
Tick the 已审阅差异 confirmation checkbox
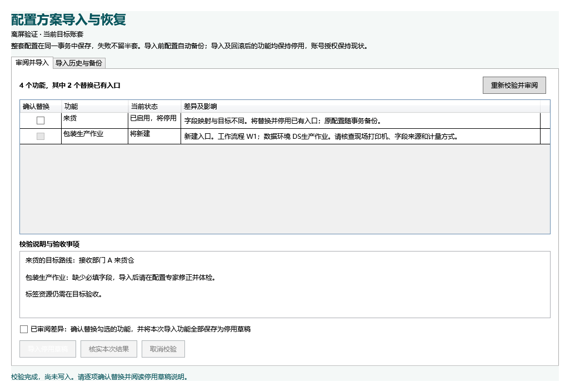coord(24,329)
